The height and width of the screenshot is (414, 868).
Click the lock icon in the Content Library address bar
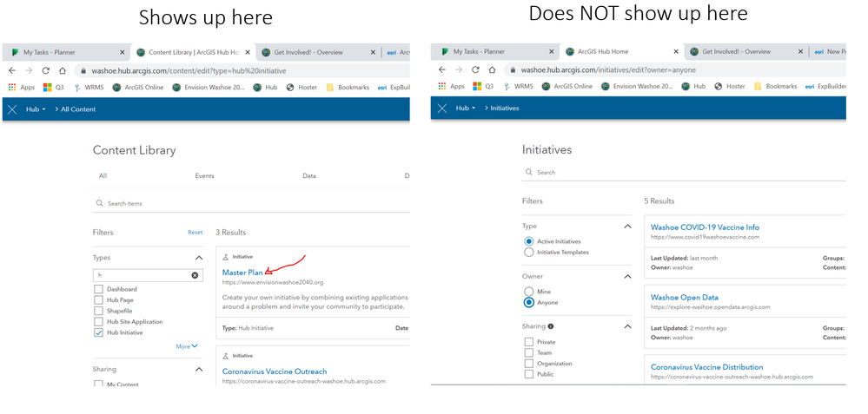[x=83, y=71]
